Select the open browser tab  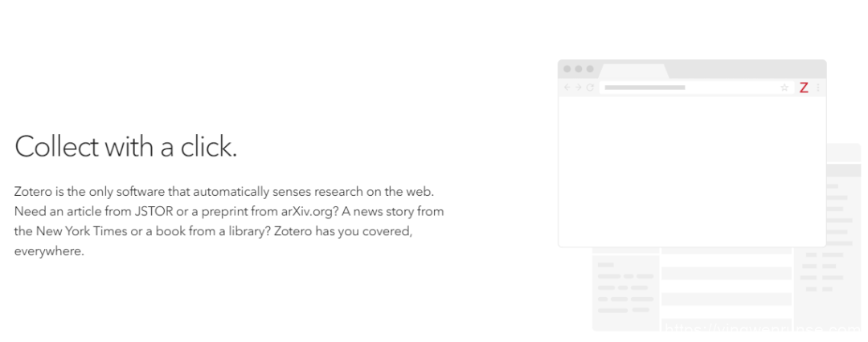point(634,71)
